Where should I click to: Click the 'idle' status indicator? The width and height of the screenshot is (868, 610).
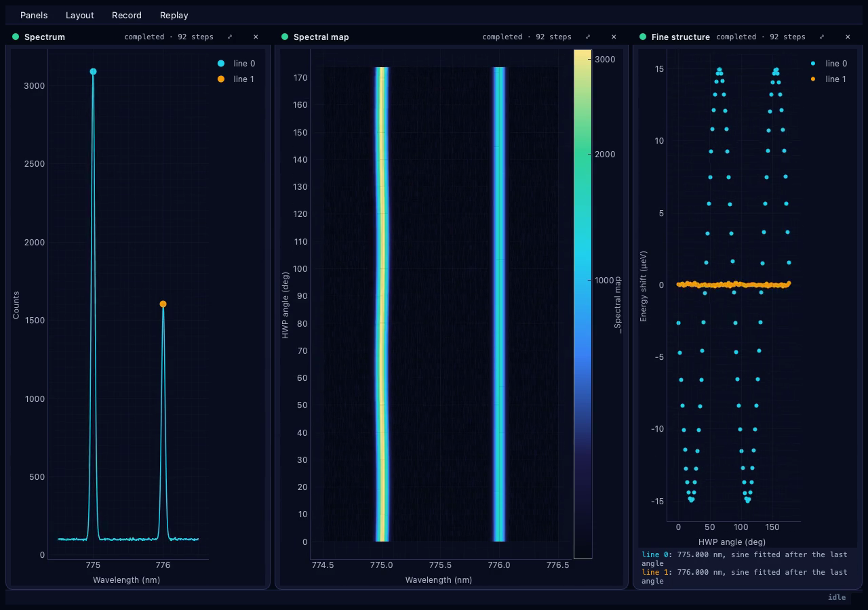(837, 597)
